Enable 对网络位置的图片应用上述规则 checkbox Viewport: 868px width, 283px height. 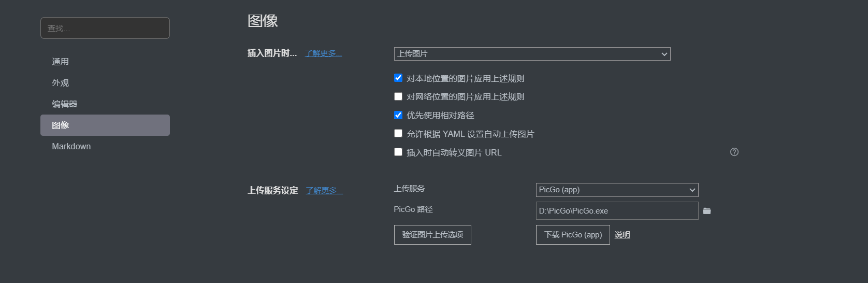(398, 96)
